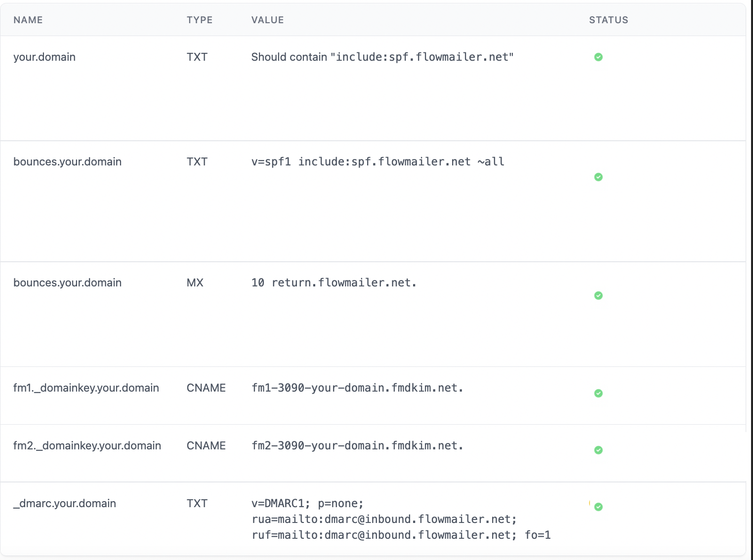Click the TXT type in the your.domain row
The height and width of the screenshot is (560, 753).
[197, 57]
